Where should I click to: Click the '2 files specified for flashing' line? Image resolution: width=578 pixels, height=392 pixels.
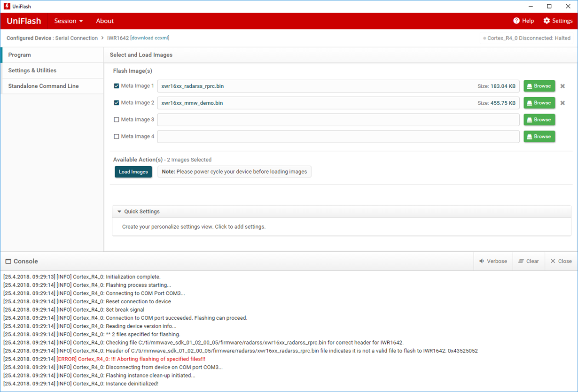92,334
